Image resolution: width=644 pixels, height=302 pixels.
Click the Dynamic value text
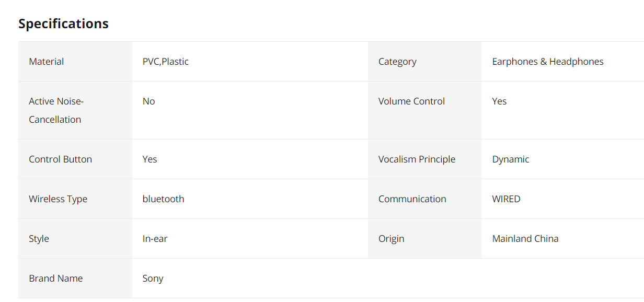[x=511, y=159]
